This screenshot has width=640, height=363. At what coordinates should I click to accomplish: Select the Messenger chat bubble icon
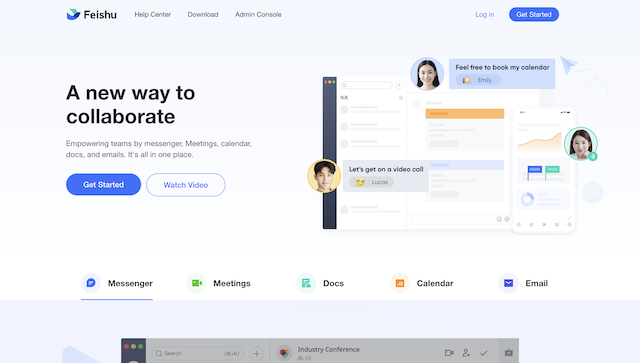coord(91,283)
